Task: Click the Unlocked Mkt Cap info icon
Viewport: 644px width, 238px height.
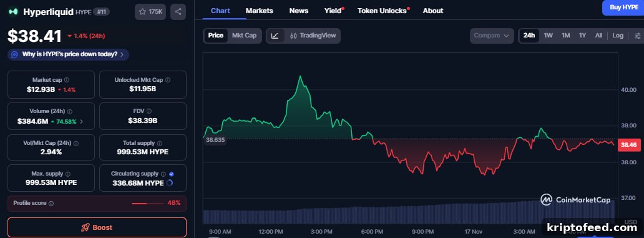Action: click(168, 80)
